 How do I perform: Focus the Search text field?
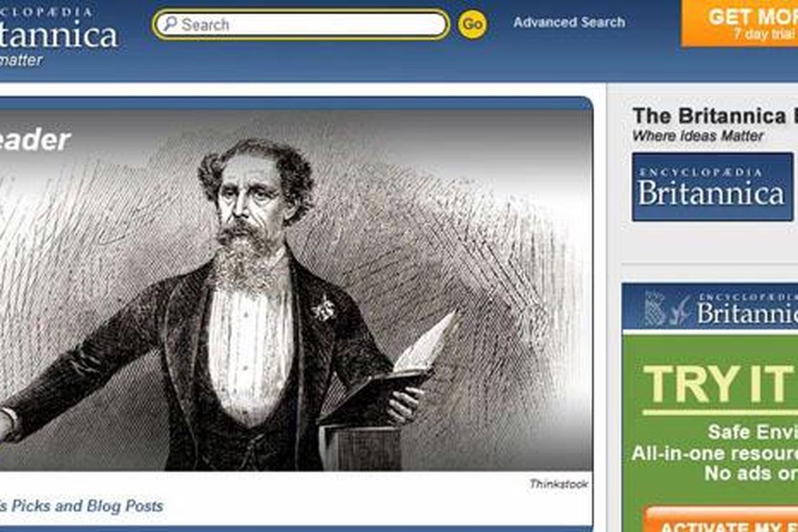pyautogui.click(x=301, y=25)
